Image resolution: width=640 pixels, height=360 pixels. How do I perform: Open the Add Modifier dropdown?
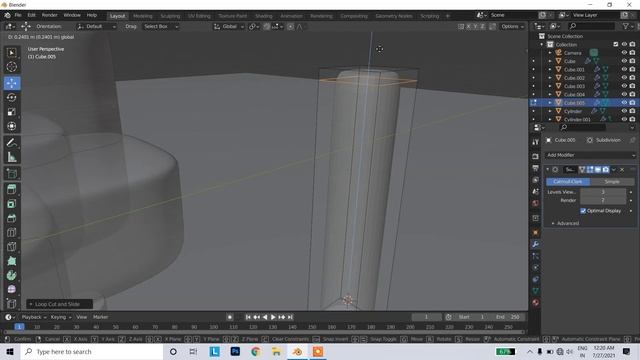coord(590,155)
